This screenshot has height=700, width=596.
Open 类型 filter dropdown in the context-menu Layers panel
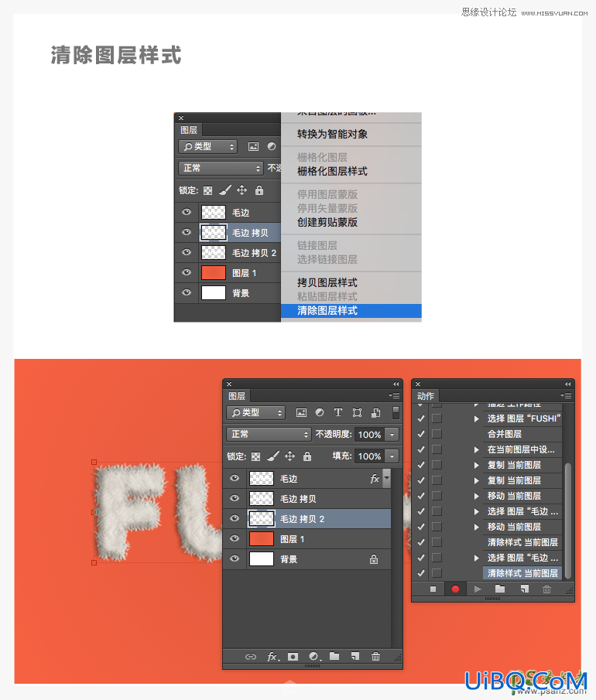(207, 146)
